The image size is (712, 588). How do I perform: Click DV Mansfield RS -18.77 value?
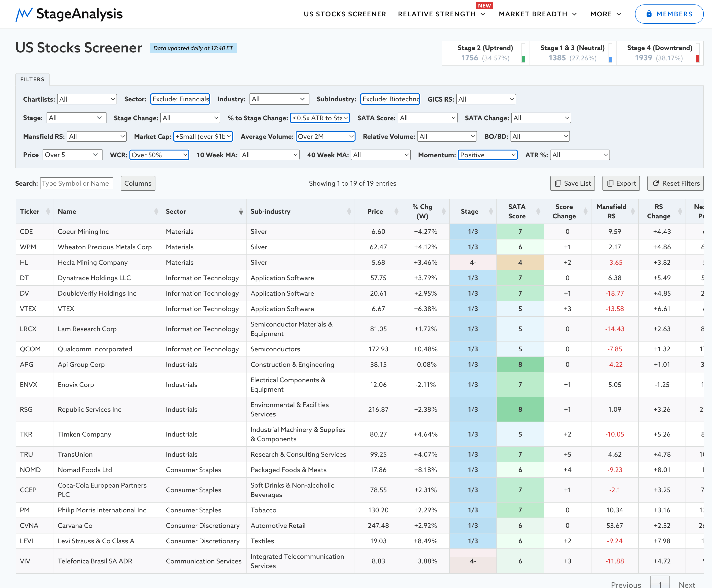coord(614,293)
